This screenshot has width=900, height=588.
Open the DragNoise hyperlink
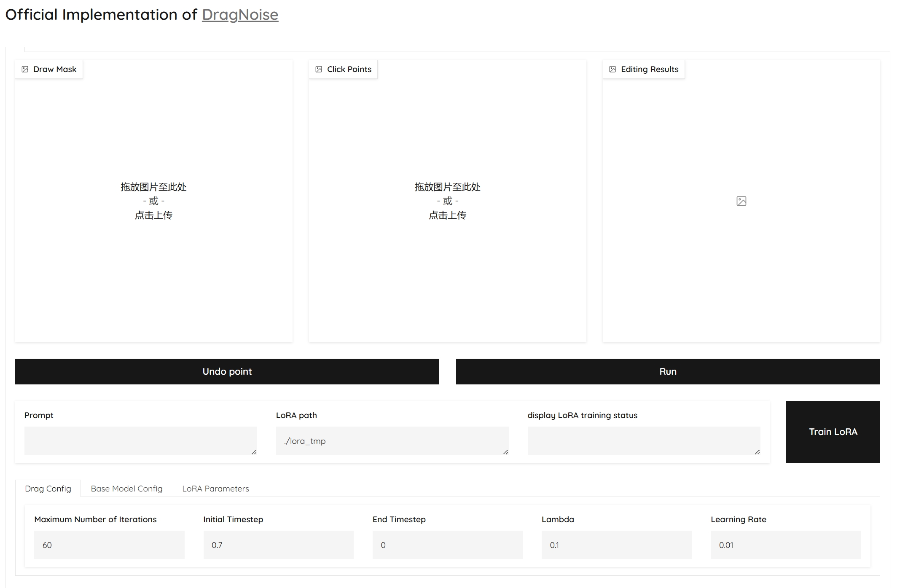[x=240, y=15]
